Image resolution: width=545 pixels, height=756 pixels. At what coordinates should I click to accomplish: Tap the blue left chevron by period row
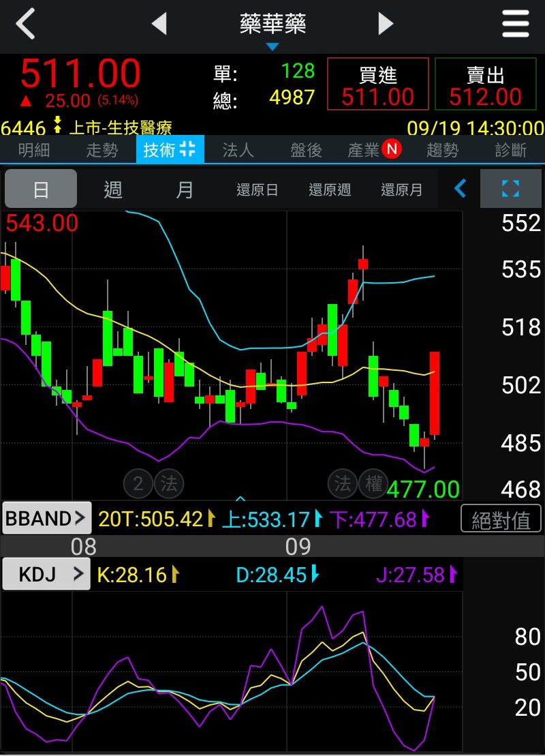point(461,188)
